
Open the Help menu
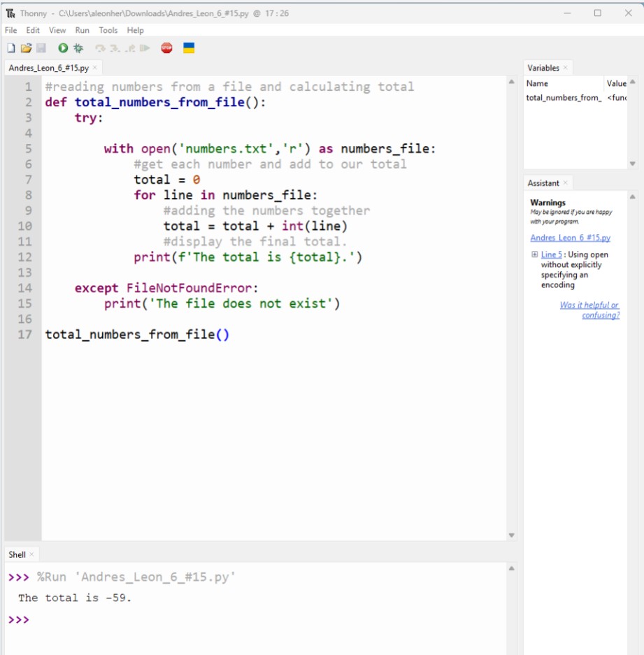(136, 30)
